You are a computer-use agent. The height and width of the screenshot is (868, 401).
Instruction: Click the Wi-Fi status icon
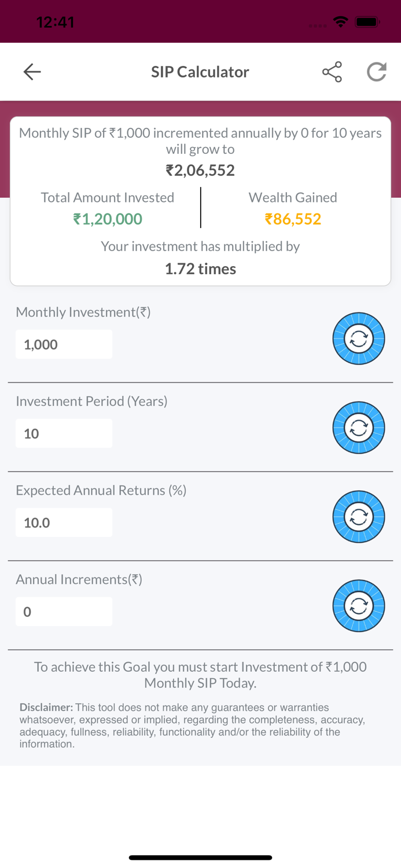pos(341,22)
